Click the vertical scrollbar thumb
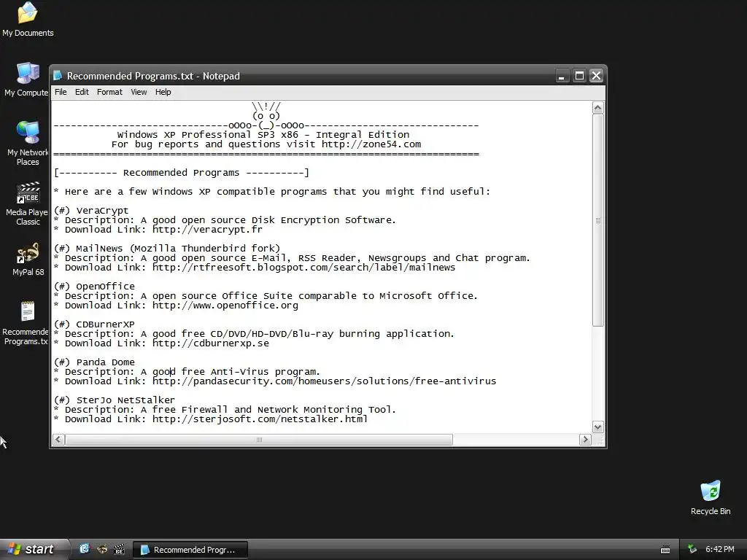The height and width of the screenshot is (560, 747). 598,220
